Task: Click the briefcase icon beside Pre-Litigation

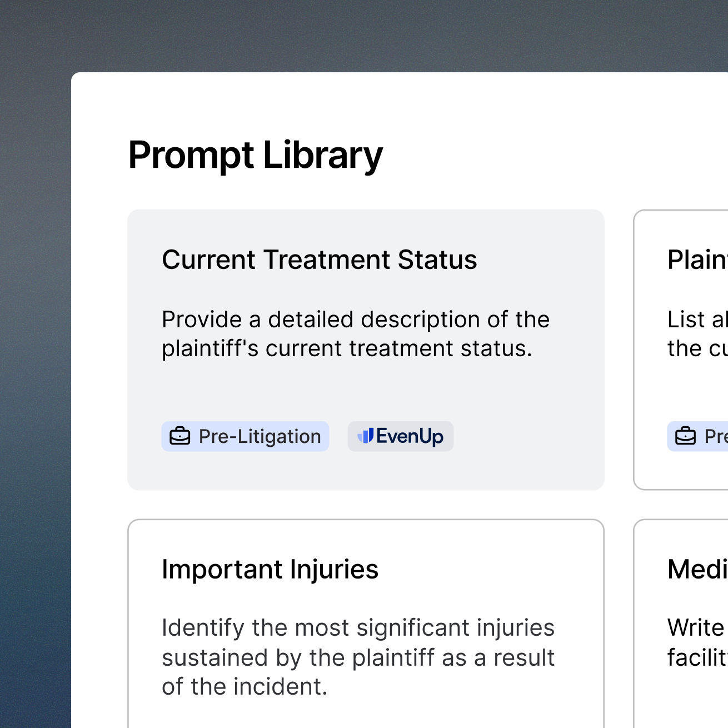Action: tap(180, 436)
